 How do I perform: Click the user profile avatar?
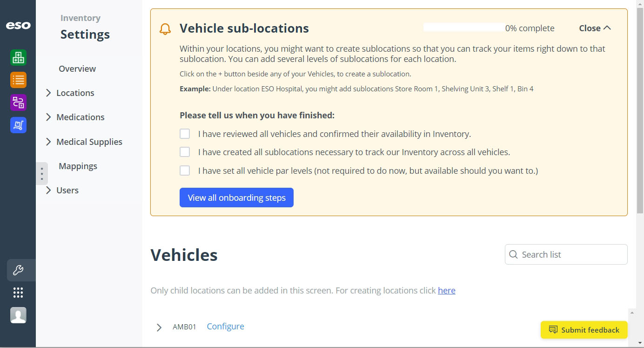[x=18, y=315]
